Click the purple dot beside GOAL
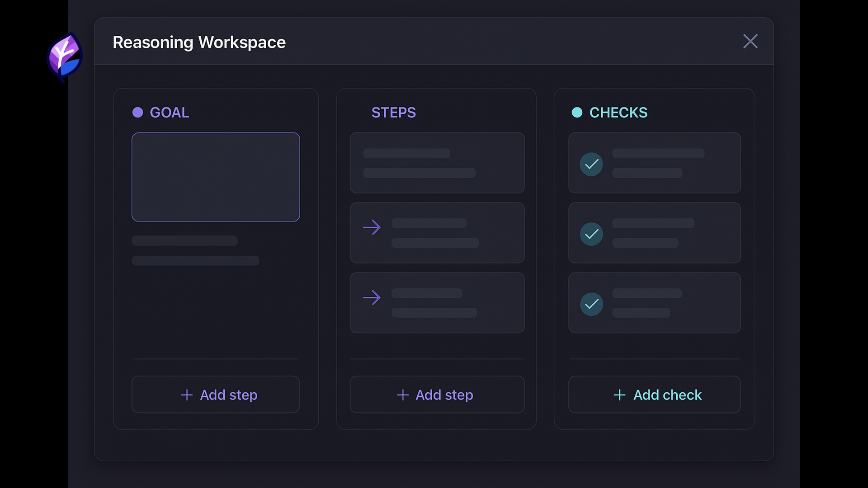The image size is (868, 488). [x=137, y=113]
